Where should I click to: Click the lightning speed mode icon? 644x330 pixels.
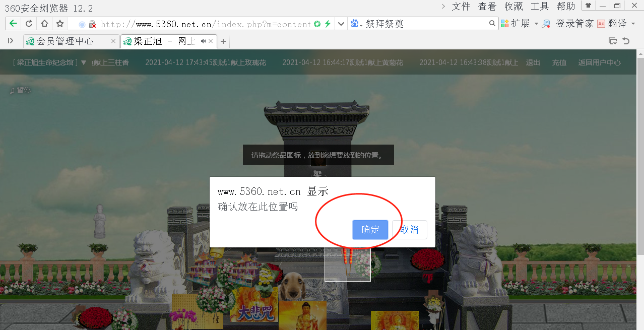328,24
